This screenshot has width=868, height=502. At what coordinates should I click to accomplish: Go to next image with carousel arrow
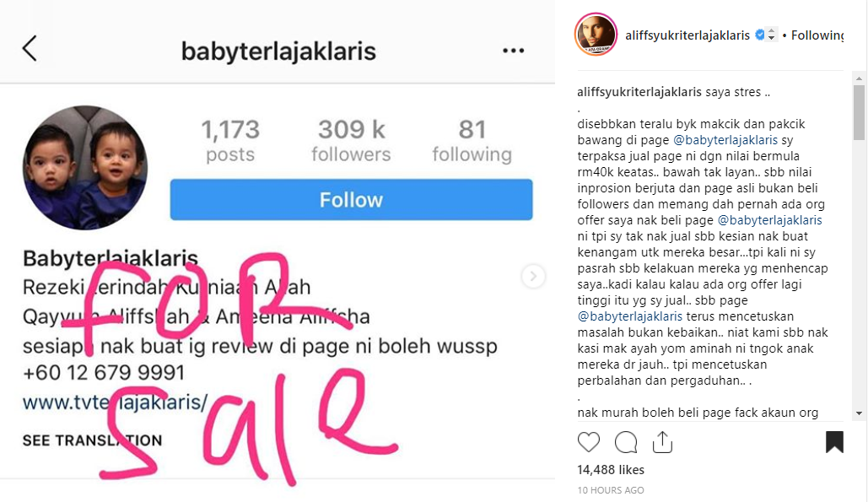point(533,276)
